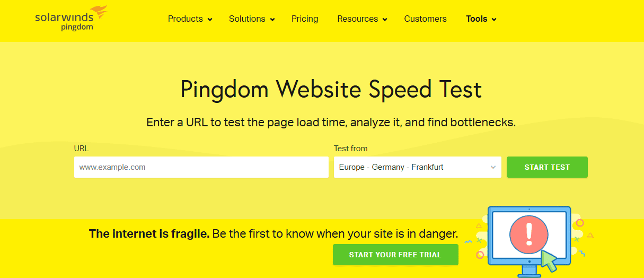Focus the URL input field
Image resolution: width=644 pixels, height=278 pixels.
click(x=201, y=167)
